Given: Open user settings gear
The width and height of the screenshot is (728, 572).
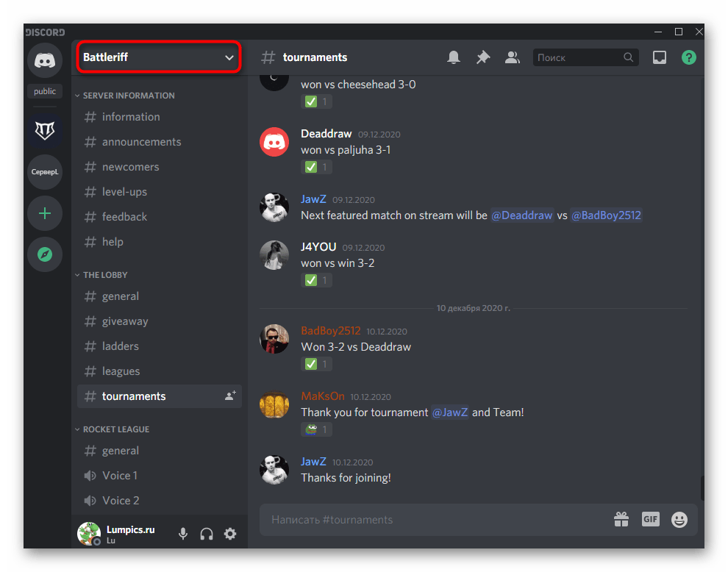Looking at the screenshot, I should [x=230, y=534].
